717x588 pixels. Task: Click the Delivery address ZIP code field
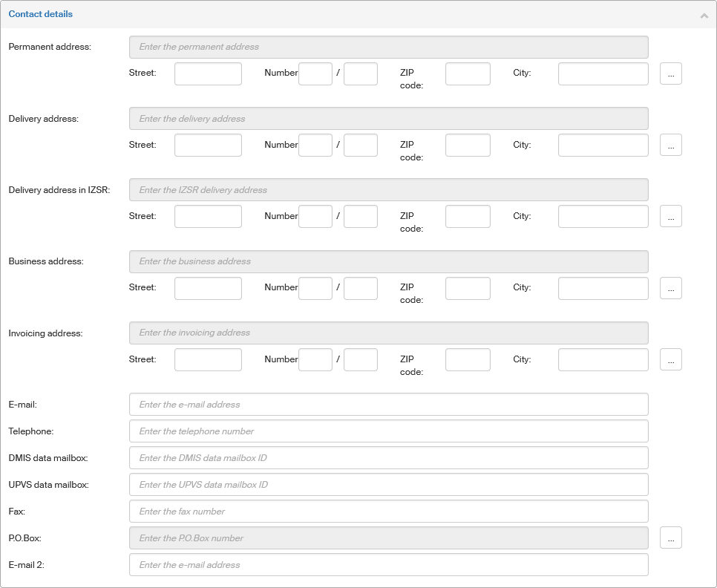468,146
